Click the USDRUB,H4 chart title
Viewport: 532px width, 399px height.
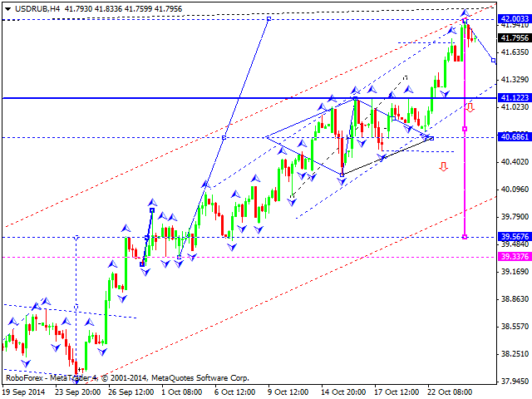pos(33,8)
